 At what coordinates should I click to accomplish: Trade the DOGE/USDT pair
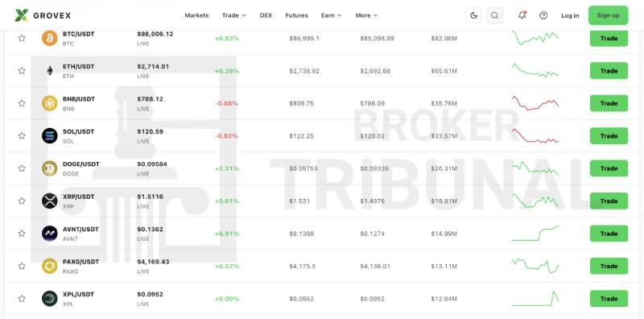point(609,168)
